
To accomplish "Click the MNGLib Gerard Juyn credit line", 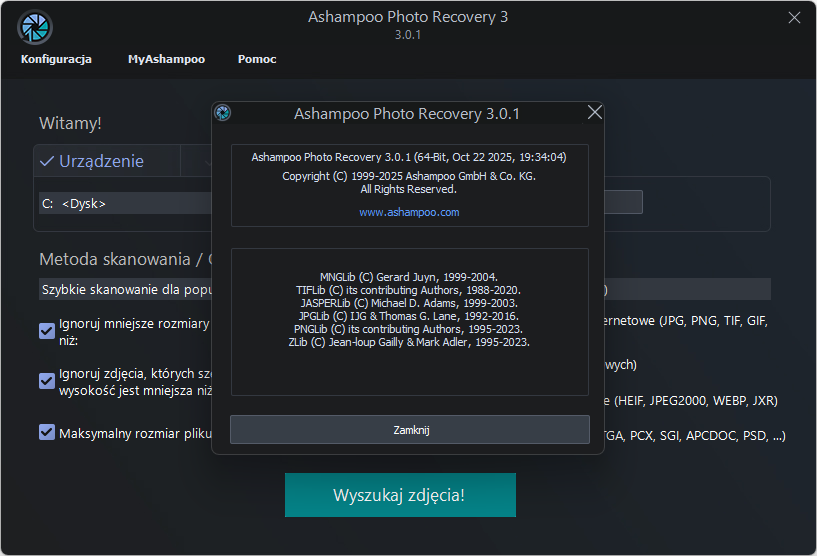I will (x=409, y=277).
